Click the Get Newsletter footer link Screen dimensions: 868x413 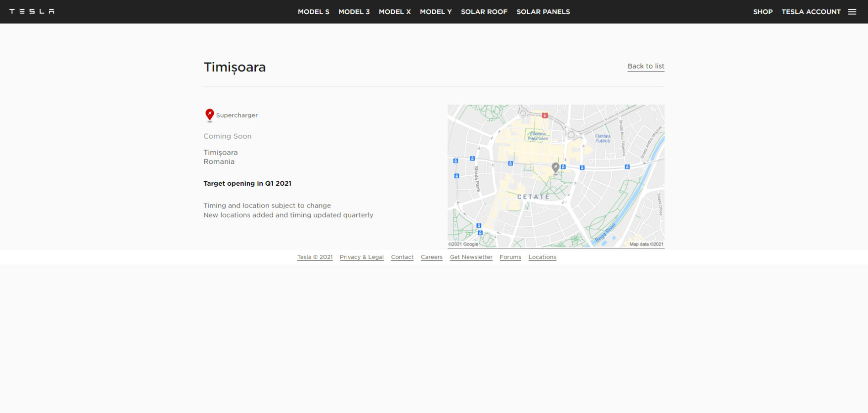pyautogui.click(x=471, y=257)
